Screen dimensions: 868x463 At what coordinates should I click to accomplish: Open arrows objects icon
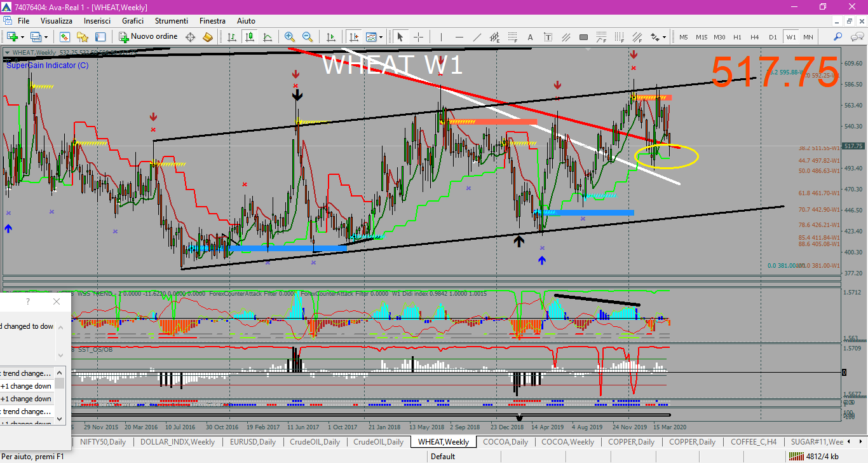click(654, 37)
